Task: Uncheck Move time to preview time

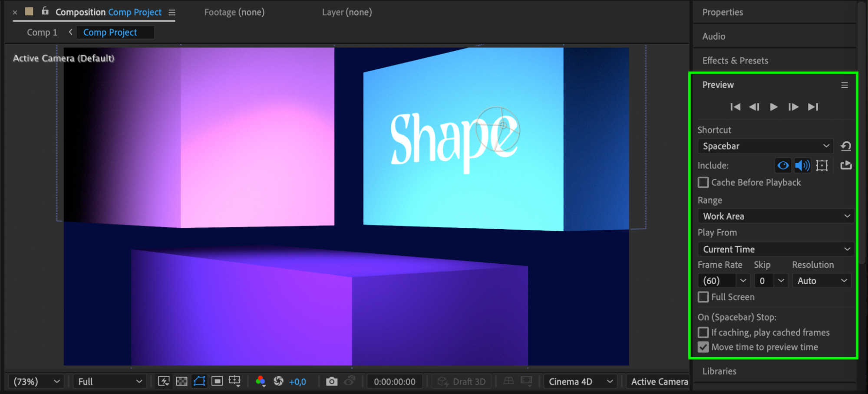Action: (703, 347)
